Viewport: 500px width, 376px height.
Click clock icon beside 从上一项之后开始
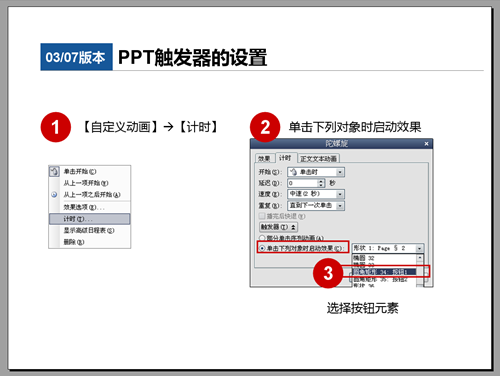(x=54, y=195)
